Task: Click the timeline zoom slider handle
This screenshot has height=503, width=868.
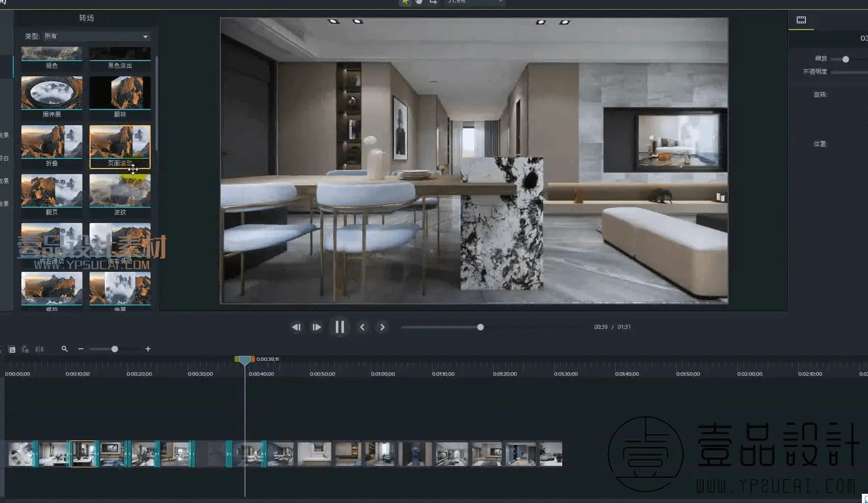Action: click(114, 349)
